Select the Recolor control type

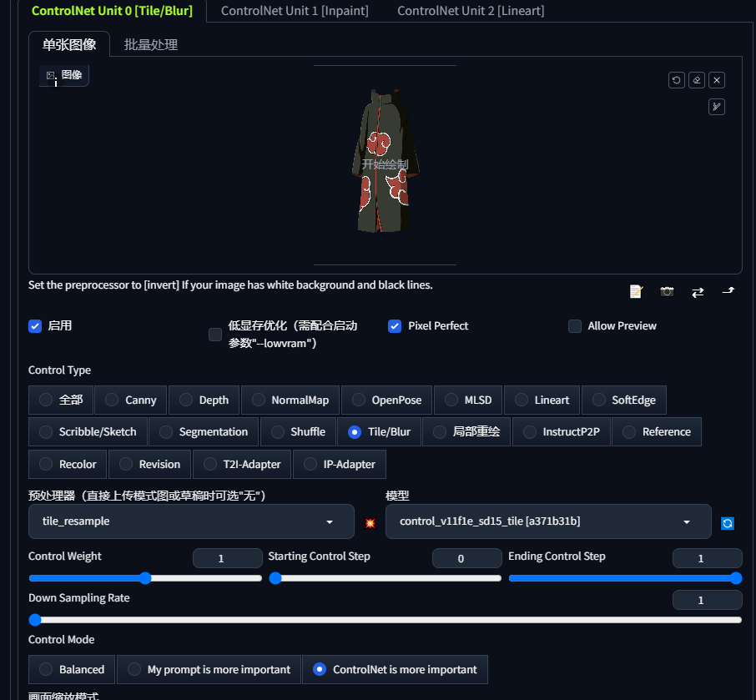68,464
